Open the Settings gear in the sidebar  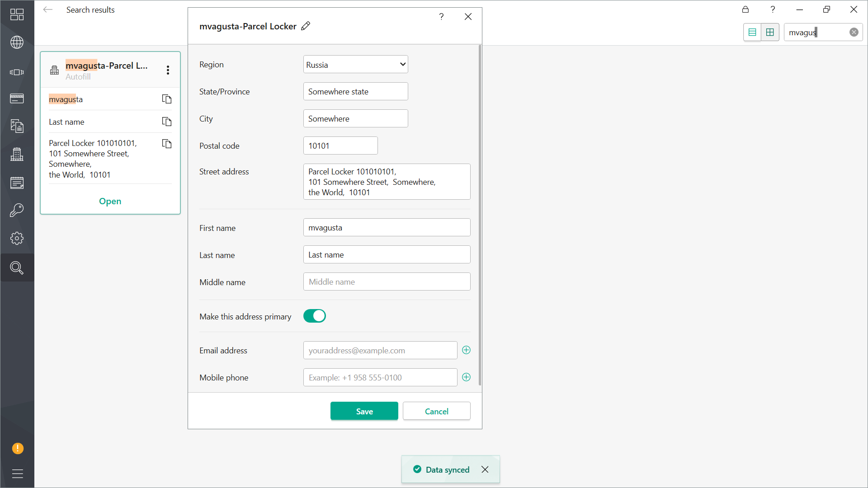(17, 238)
